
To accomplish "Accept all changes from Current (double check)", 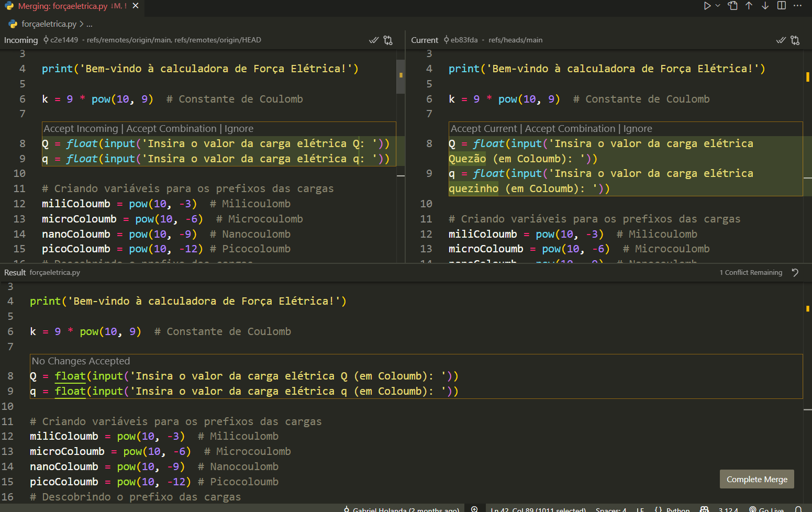I will tap(781, 40).
